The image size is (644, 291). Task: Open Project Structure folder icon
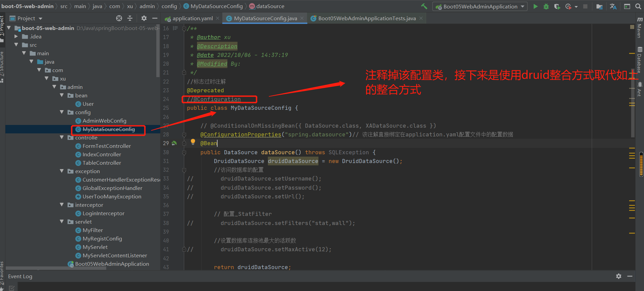(x=599, y=6)
